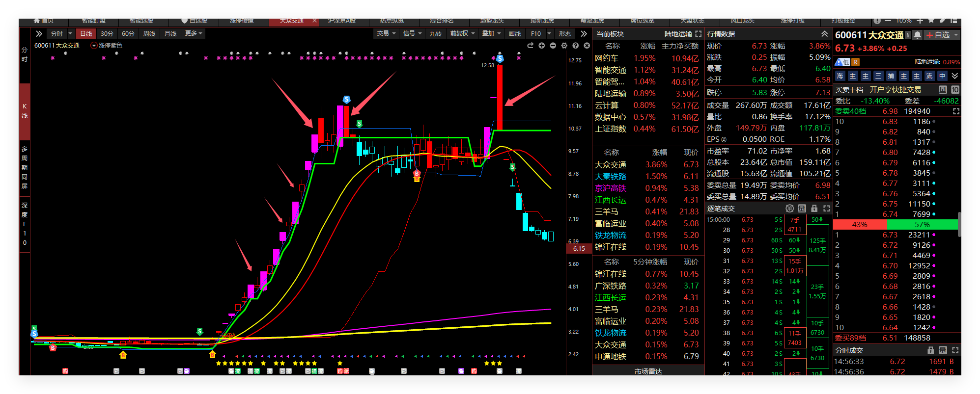Image resolution: width=980 pixels, height=394 pixels.
Task: Toggle the 涨停紫色 indicator selector
Action: tap(94, 45)
